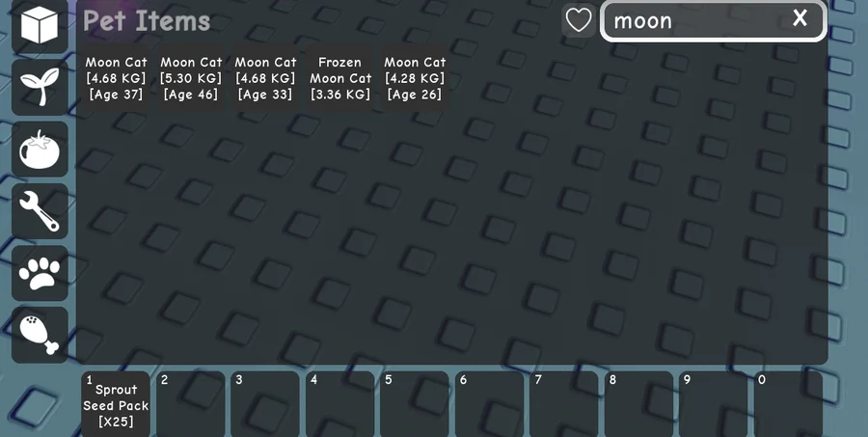Open the pets paw category
The height and width of the screenshot is (437, 868).
point(40,273)
